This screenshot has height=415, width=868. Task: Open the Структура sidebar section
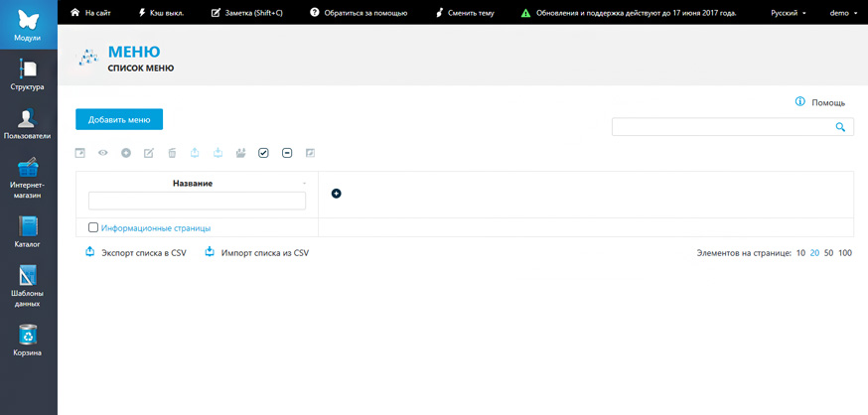tap(28, 73)
